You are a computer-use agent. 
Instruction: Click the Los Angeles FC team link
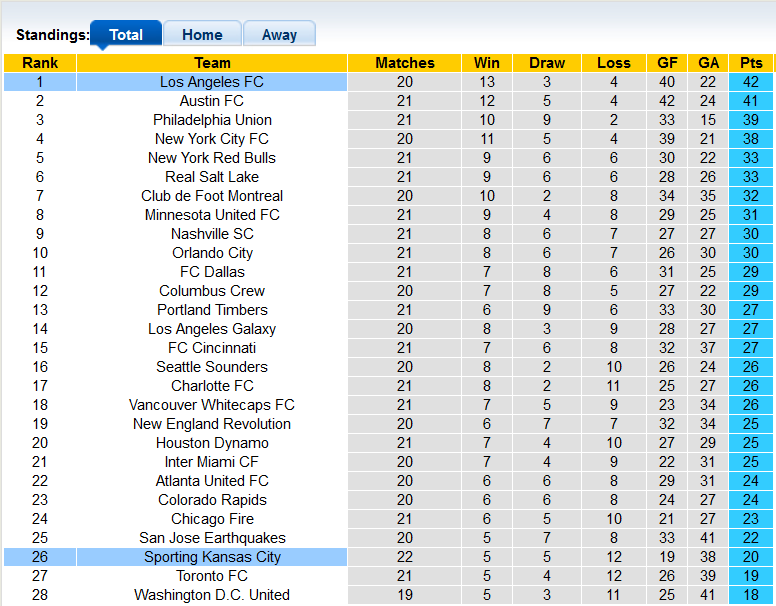pos(212,82)
